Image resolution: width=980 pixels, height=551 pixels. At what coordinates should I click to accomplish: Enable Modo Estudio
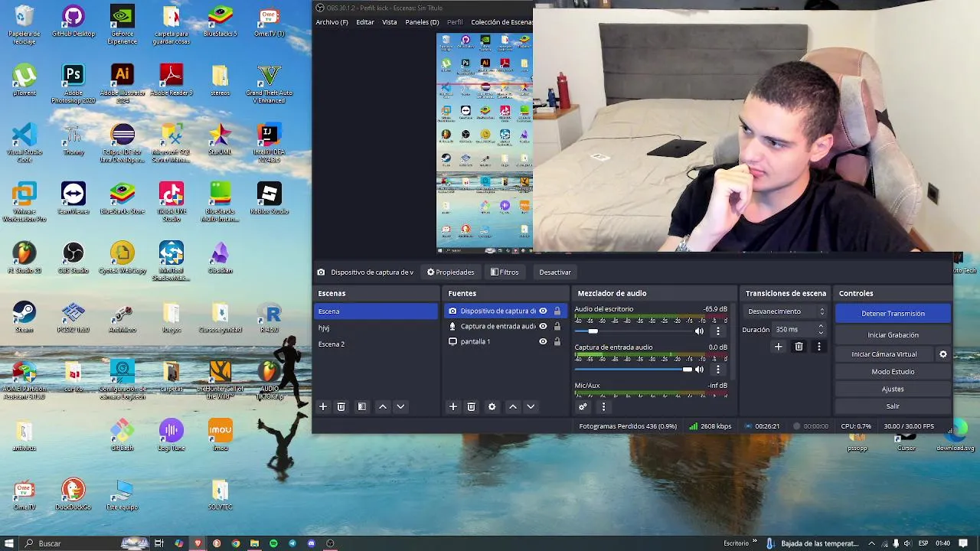point(893,372)
